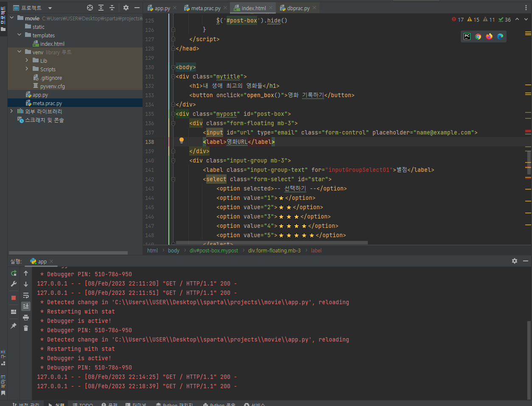Screen dimensions: 532x406
Task: Clear all console output with trash icon
Action: coord(26,328)
